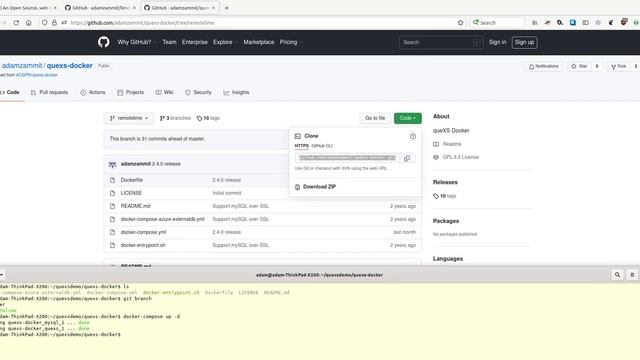Star the quexs-docker repository
640x360 pixels.
point(579,66)
